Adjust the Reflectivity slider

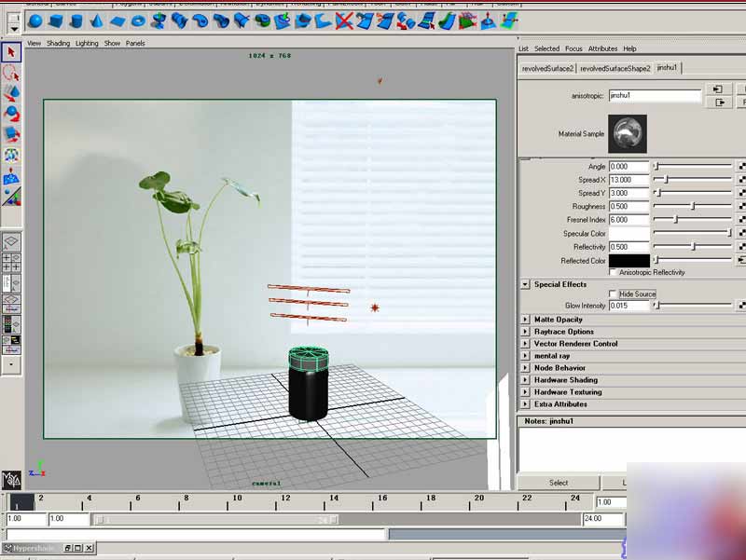693,246
